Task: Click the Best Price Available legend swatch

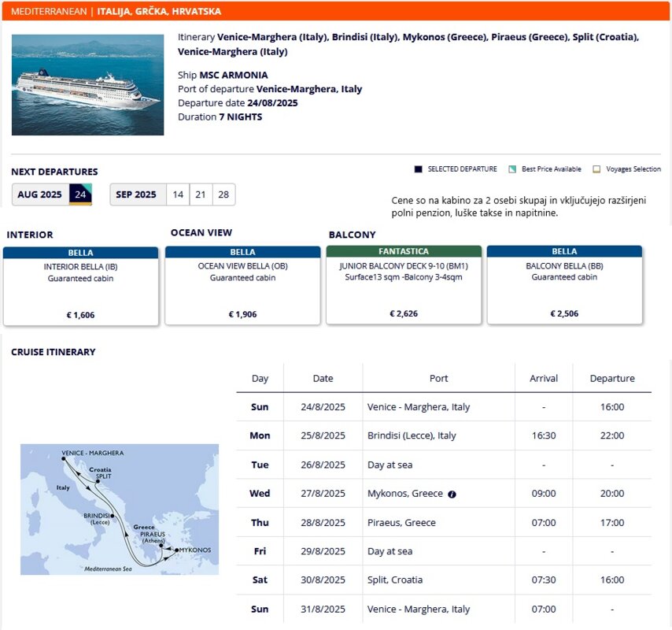Action: (x=512, y=169)
